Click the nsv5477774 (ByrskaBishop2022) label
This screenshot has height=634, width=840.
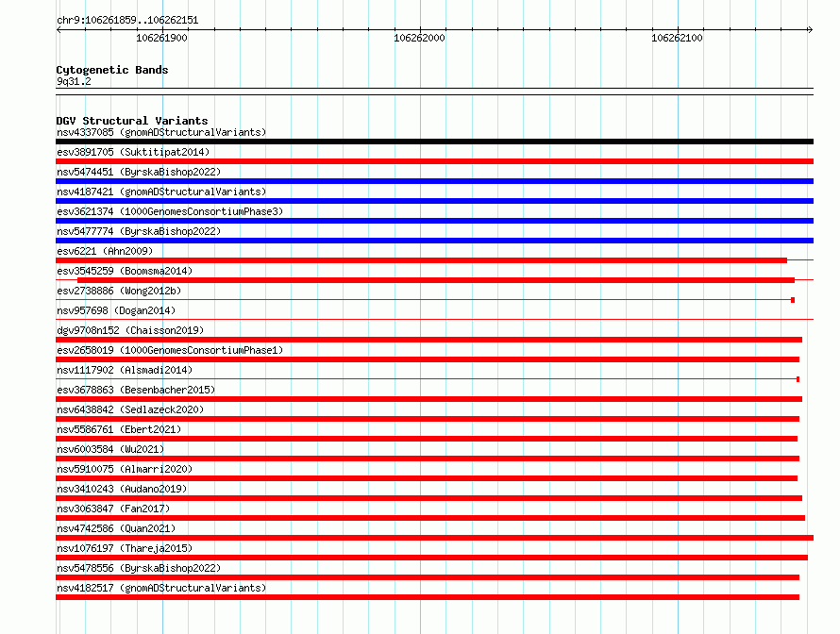pos(139,231)
